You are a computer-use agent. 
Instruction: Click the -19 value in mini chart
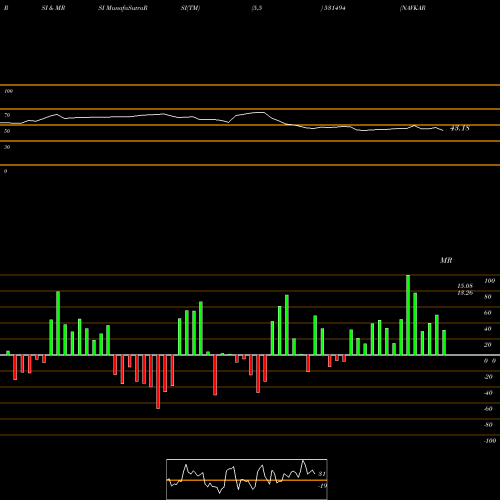click(x=322, y=486)
